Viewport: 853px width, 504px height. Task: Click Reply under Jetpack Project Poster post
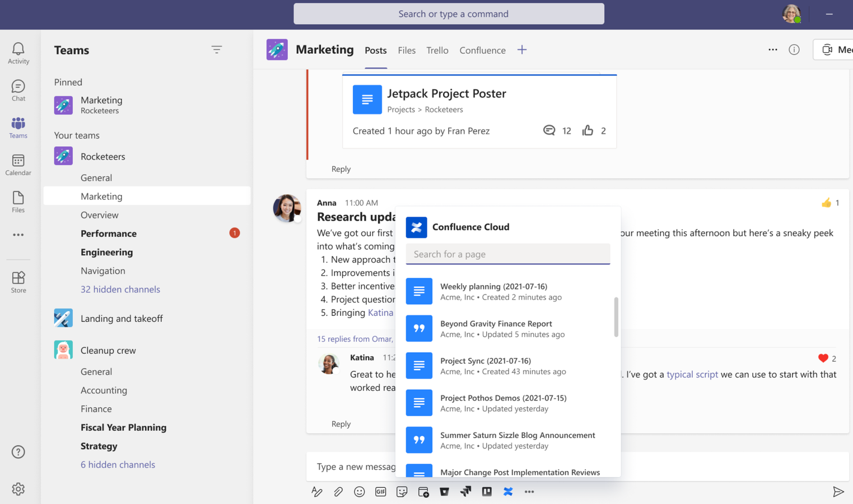coord(341,169)
